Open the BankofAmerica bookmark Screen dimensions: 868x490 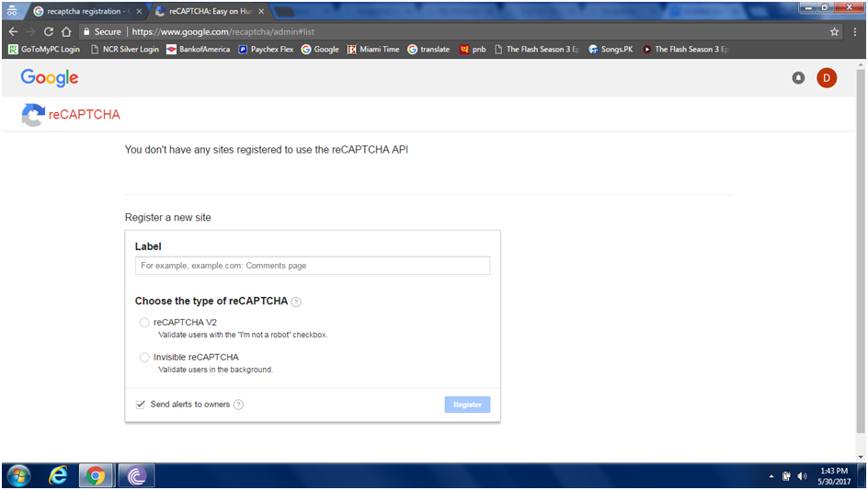[199, 50]
